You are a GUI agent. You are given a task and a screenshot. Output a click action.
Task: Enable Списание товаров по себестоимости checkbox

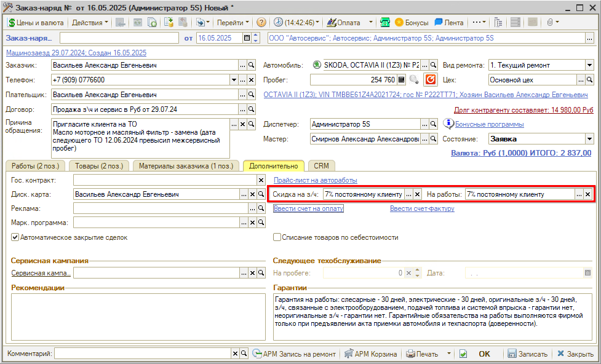[x=277, y=237]
